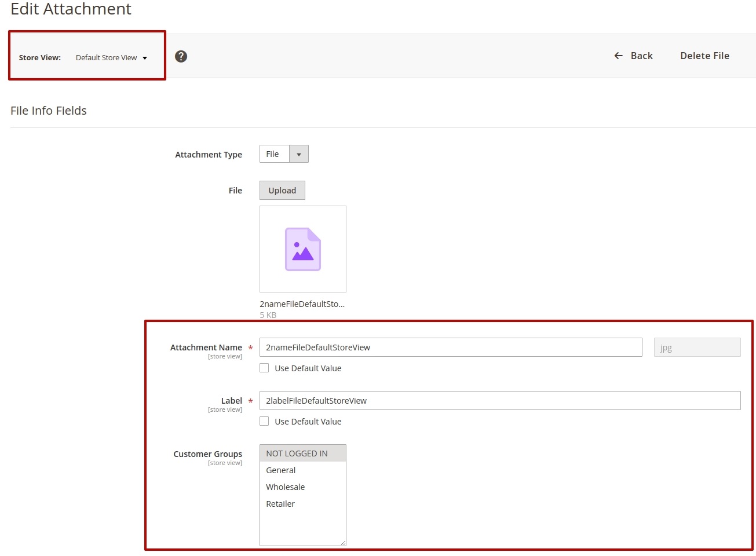This screenshot has width=756, height=556.
Task: Select NOT LOGGED IN customer group
Action: [x=297, y=453]
